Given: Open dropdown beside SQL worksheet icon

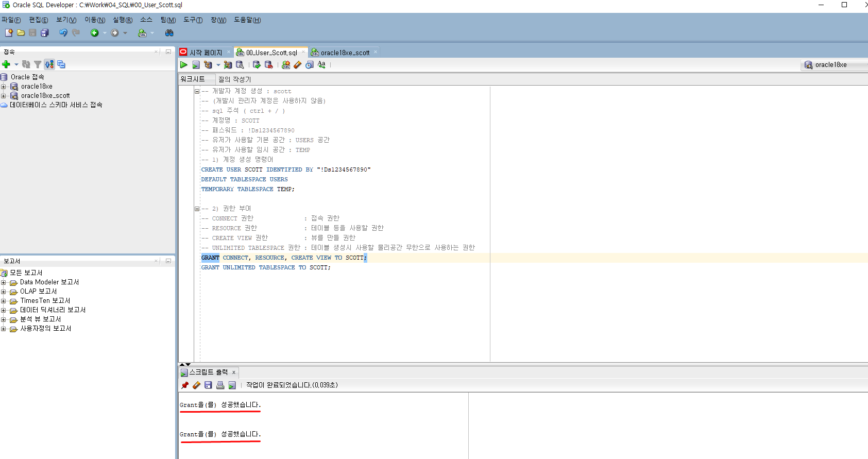Looking at the screenshot, I should tap(152, 33).
